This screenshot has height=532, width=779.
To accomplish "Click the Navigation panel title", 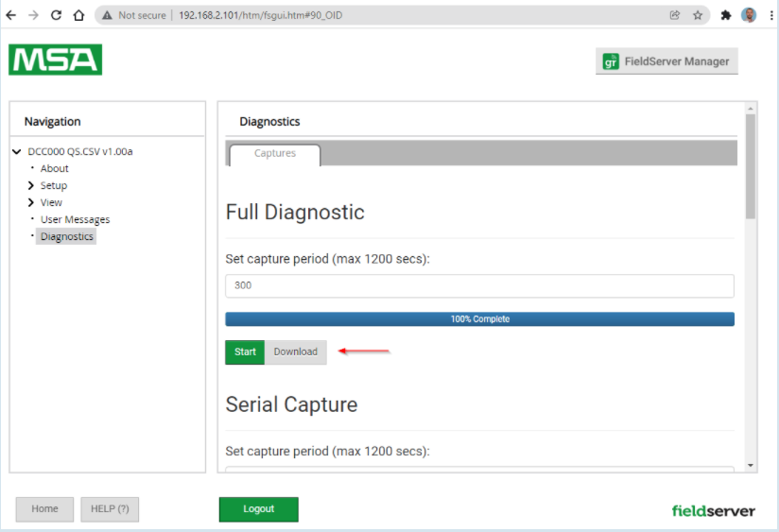I will click(x=53, y=122).
